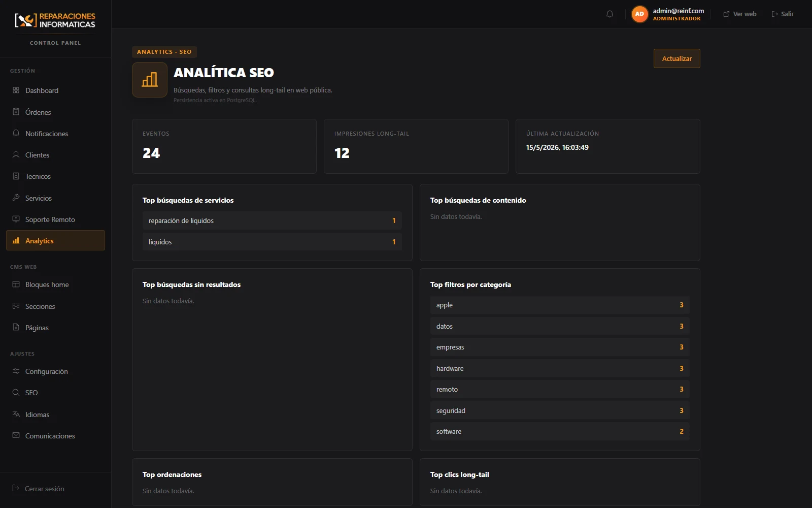Select the 'reparación de liquidos' search row

click(272, 220)
